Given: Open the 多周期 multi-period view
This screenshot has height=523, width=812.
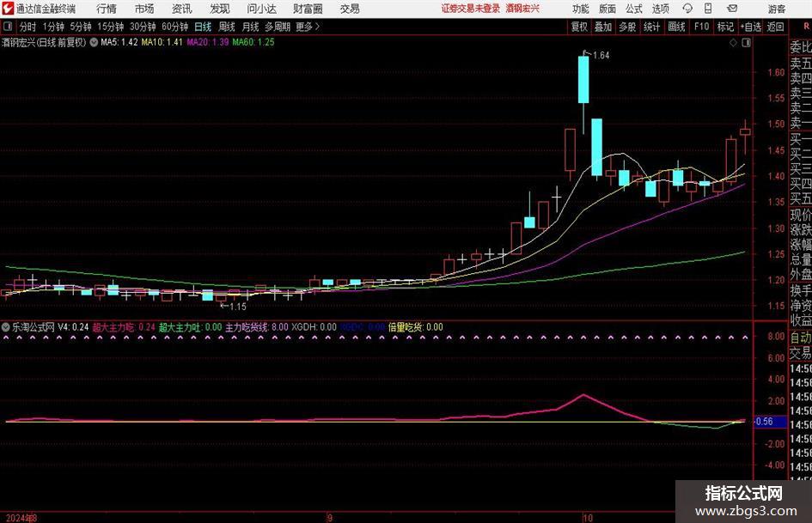Looking at the screenshot, I should click(278, 27).
